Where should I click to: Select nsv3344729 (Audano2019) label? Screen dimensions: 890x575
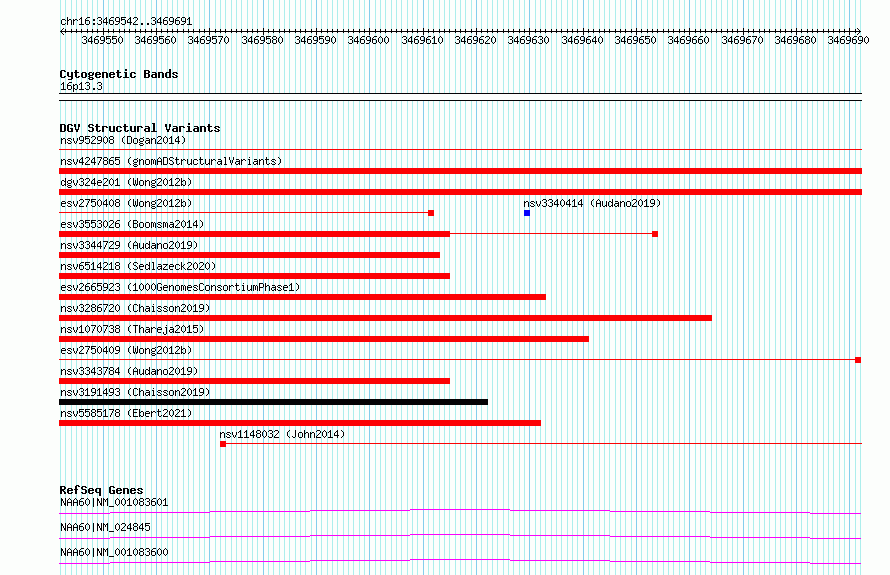(129, 245)
